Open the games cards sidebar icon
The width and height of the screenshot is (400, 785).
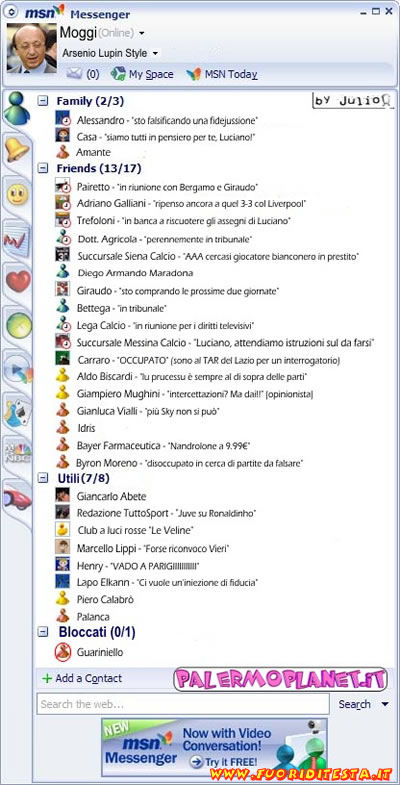18,412
